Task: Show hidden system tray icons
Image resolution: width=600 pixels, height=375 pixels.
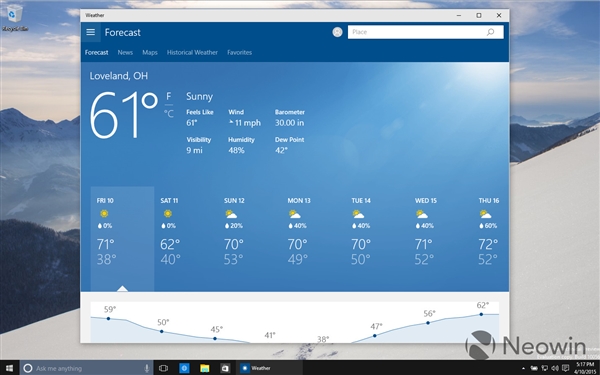Action: [523, 368]
